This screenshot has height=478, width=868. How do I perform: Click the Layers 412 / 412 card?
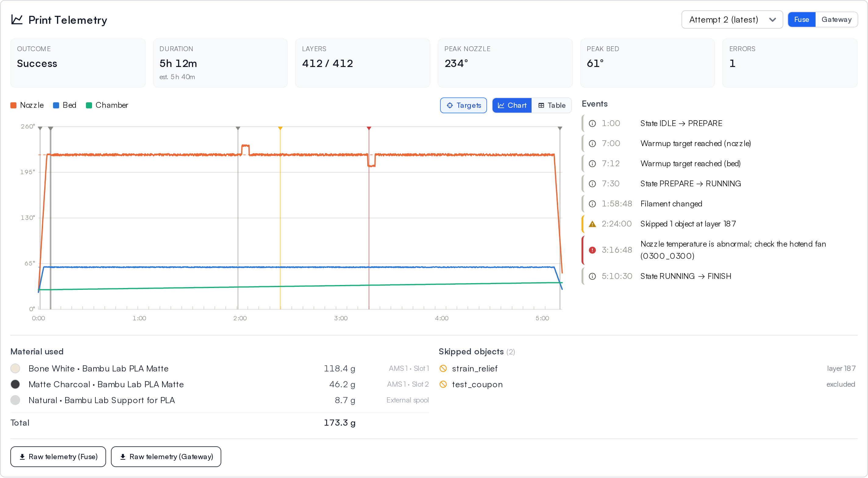[x=363, y=63]
